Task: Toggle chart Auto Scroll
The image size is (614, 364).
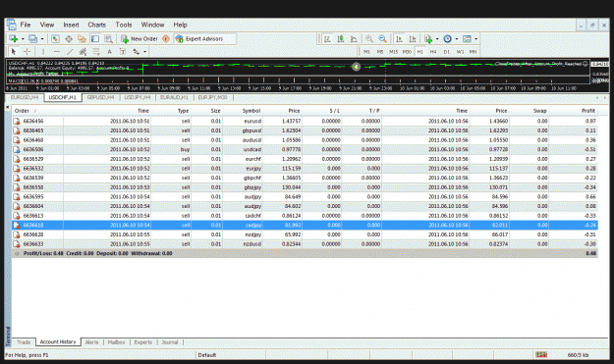Action: [x=399, y=38]
